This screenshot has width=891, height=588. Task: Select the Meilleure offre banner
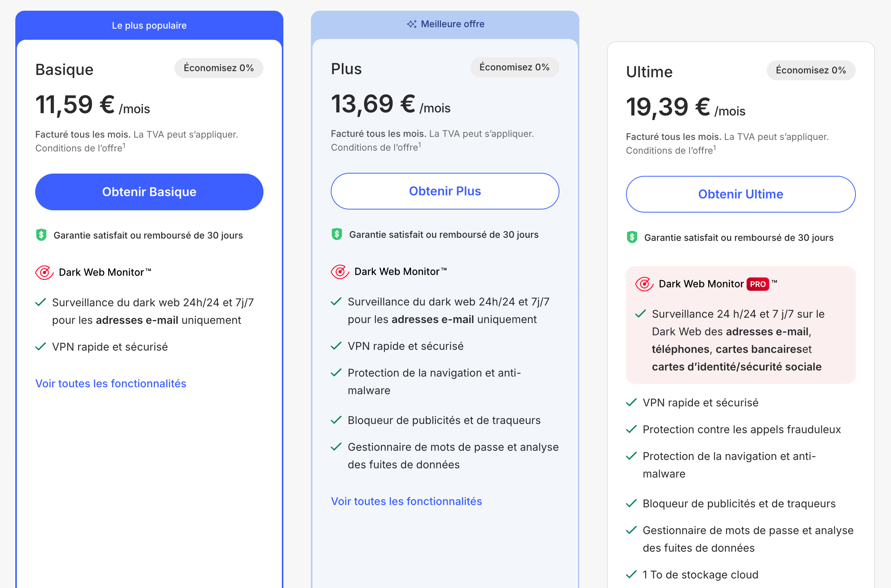(x=445, y=24)
